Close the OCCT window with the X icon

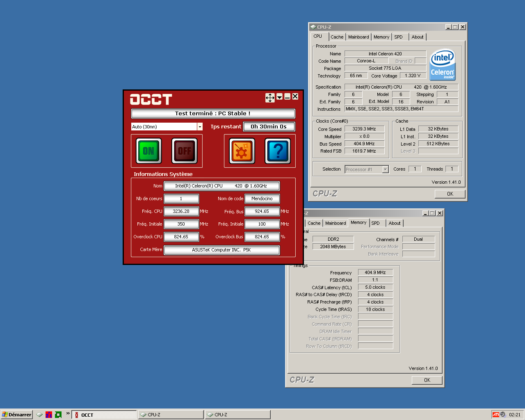[x=295, y=96]
